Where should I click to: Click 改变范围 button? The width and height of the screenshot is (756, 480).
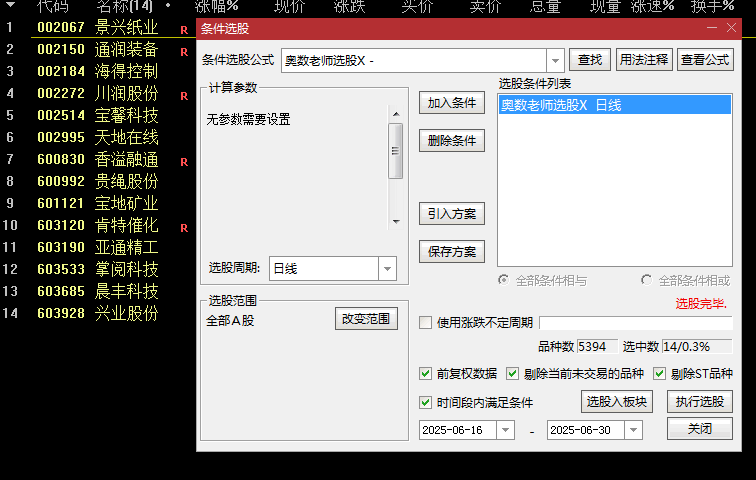[x=366, y=319]
